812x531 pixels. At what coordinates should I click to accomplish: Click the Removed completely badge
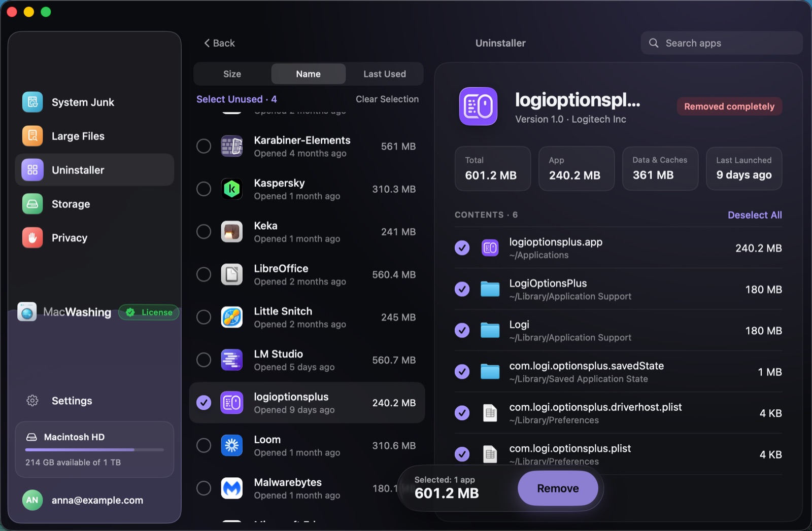pyautogui.click(x=729, y=107)
